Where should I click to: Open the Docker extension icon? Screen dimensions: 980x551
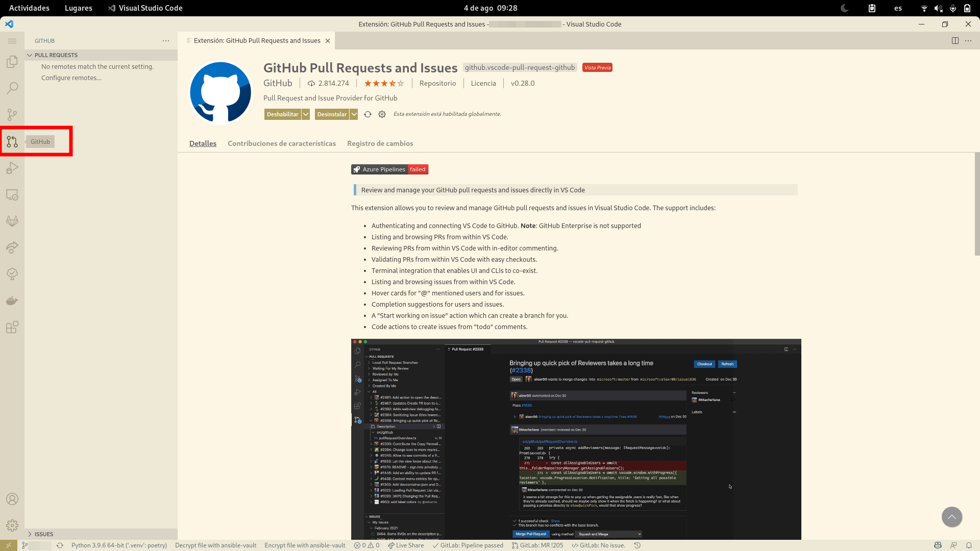click(12, 300)
